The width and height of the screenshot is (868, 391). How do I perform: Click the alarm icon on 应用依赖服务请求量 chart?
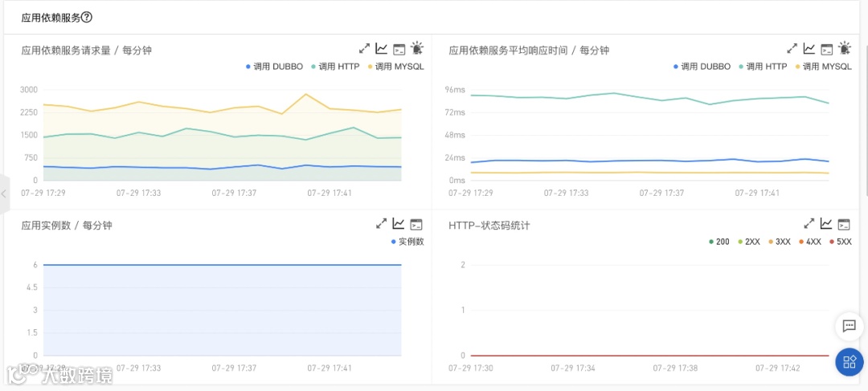pos(417,49)
